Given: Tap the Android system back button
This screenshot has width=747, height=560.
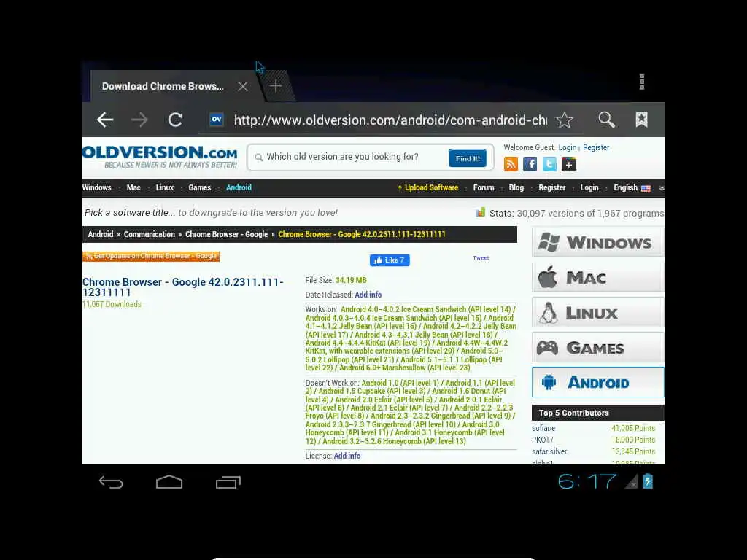Looking at the screenshot, I should pos(111,483).
